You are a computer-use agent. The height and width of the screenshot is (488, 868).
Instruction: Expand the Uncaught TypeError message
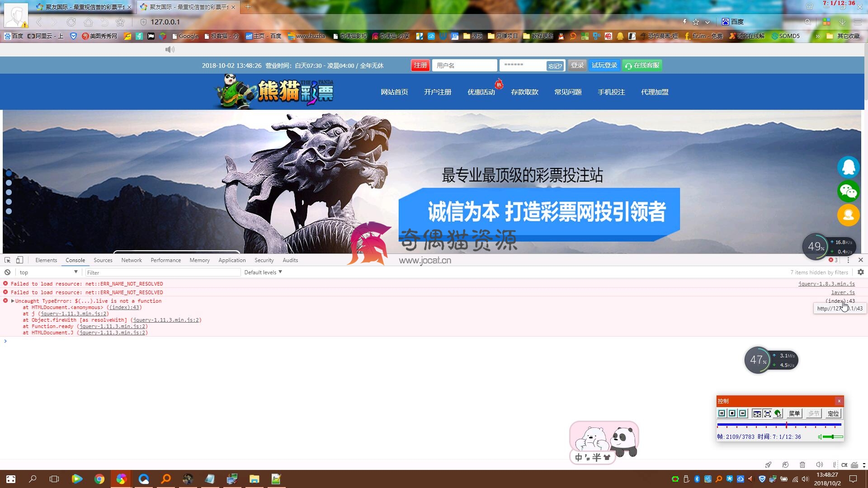[x=13, y=301]
